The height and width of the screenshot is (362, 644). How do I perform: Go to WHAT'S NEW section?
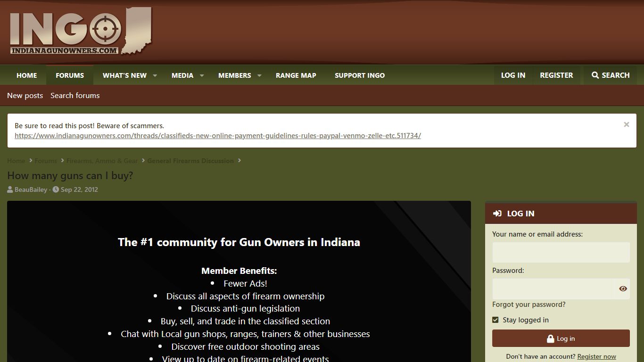point(124,75)
